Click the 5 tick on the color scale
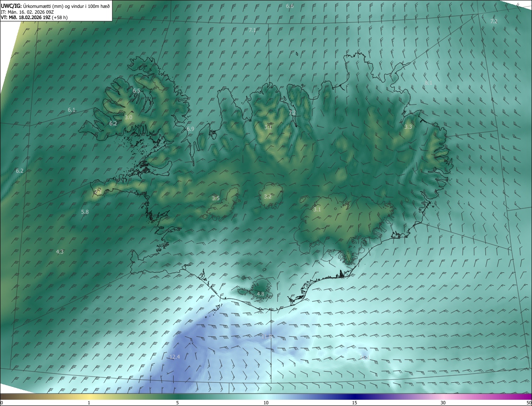 coord(177,403)
